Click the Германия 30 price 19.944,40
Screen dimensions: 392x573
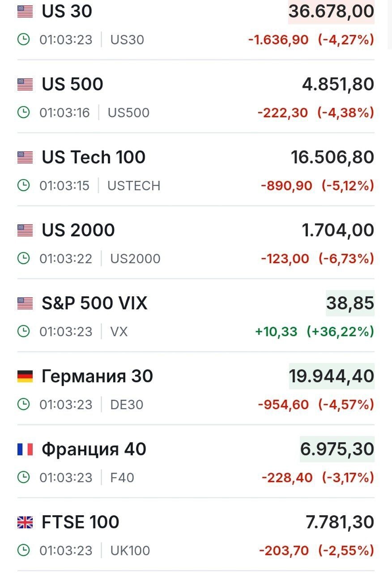tap(332, 376)
